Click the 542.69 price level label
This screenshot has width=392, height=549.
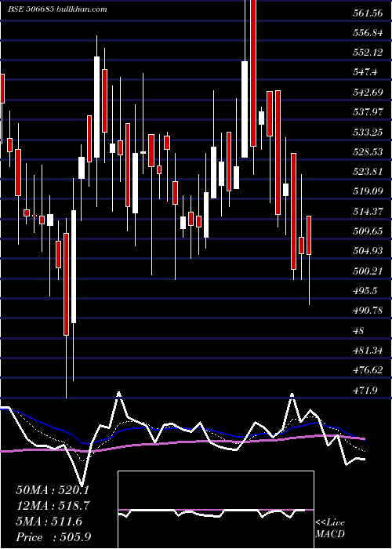coord(368,93)
